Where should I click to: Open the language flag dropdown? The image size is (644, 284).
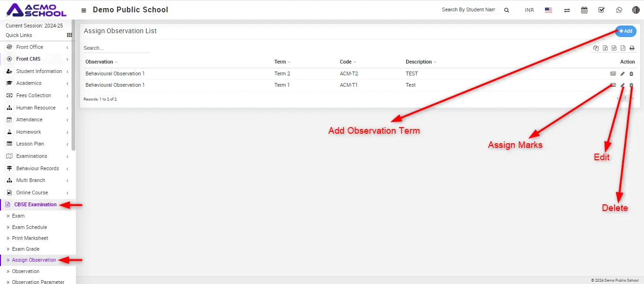548,10
